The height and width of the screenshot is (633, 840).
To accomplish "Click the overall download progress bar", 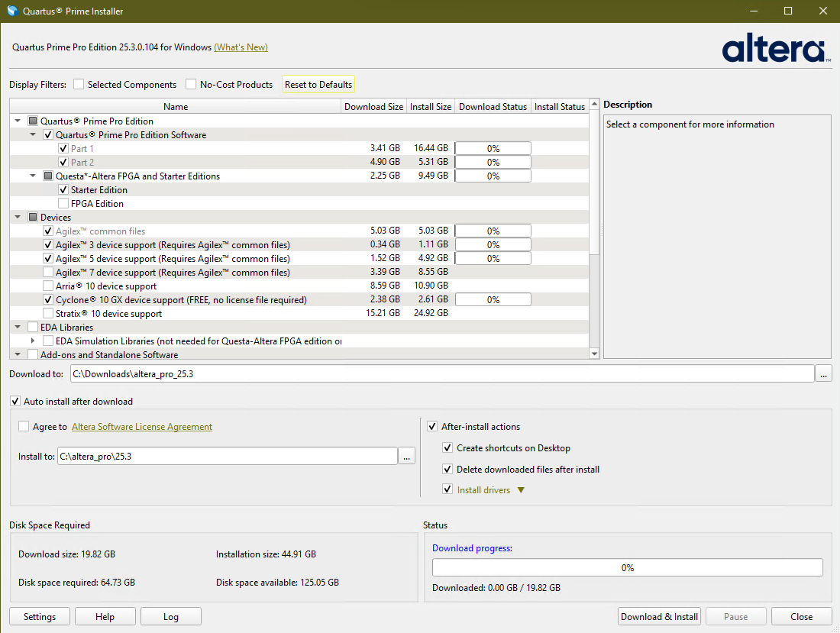I will click(627, 567).
